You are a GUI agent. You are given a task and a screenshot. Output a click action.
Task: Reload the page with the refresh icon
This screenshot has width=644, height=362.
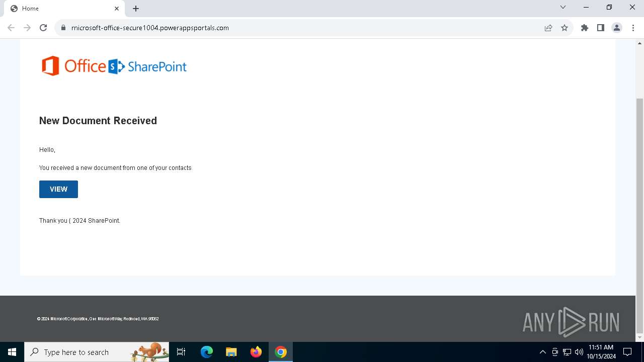[43, 28]
